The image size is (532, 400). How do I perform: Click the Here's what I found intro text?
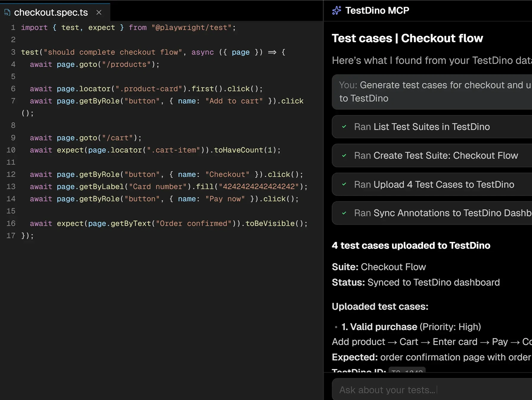point(432,60)
